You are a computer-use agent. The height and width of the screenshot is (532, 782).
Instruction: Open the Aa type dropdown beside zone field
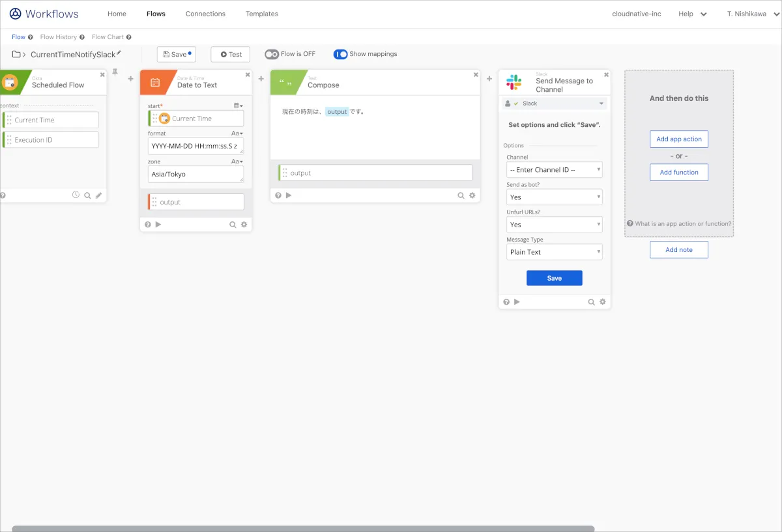pos(237,161)
